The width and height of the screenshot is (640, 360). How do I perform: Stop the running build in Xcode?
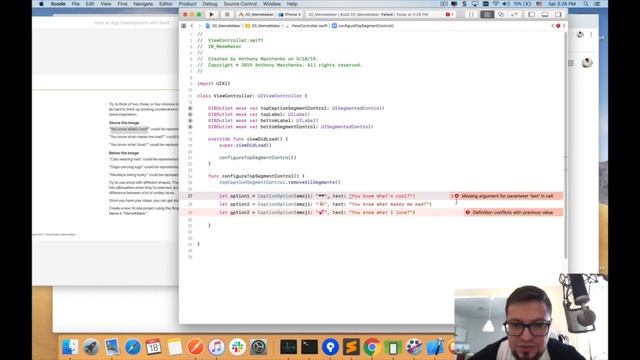point(227,14)
